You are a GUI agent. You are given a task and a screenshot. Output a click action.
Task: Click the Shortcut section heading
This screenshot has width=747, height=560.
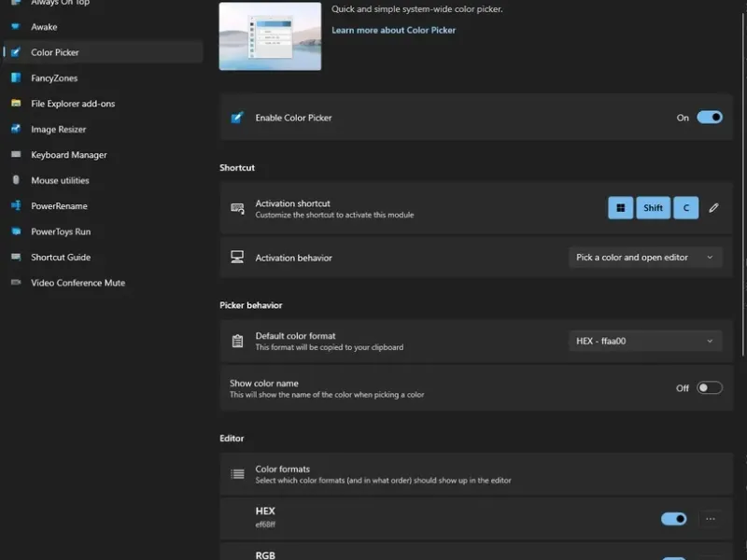tap(237, 168)
